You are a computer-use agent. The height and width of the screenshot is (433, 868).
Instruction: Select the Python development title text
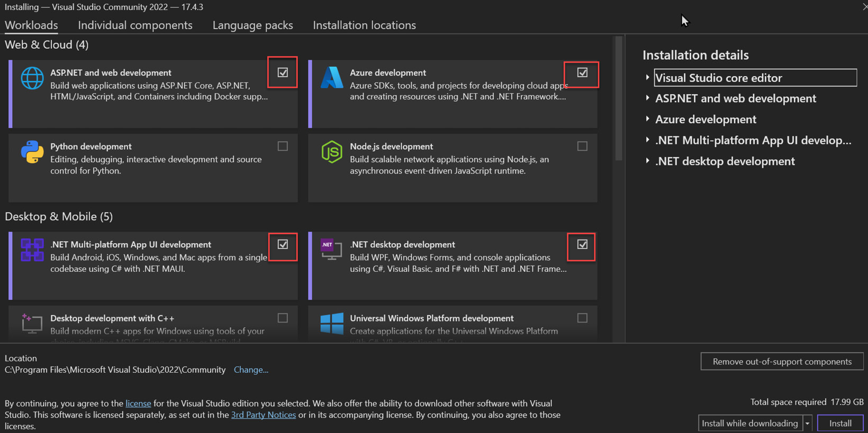pos(91,146)
